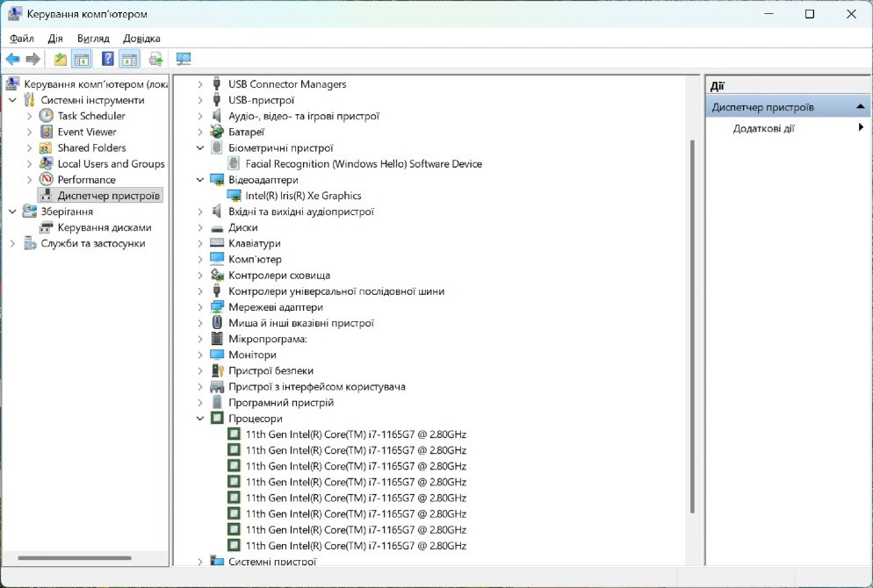
Task: Select Intel(R) Iris(R) Xe Graphics device
Action: tap(303, 196)
